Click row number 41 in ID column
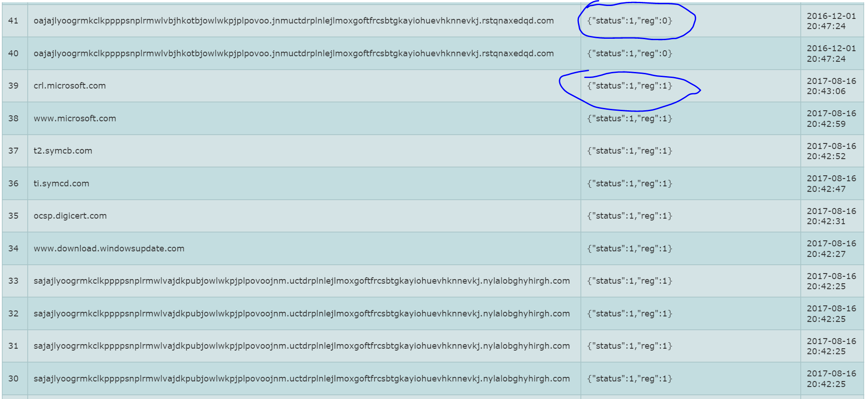868x399 pixels. pos(13,21)
